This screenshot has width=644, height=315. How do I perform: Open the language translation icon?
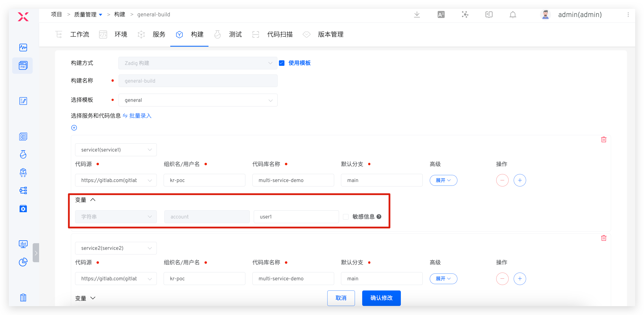(x=441, y=15)
